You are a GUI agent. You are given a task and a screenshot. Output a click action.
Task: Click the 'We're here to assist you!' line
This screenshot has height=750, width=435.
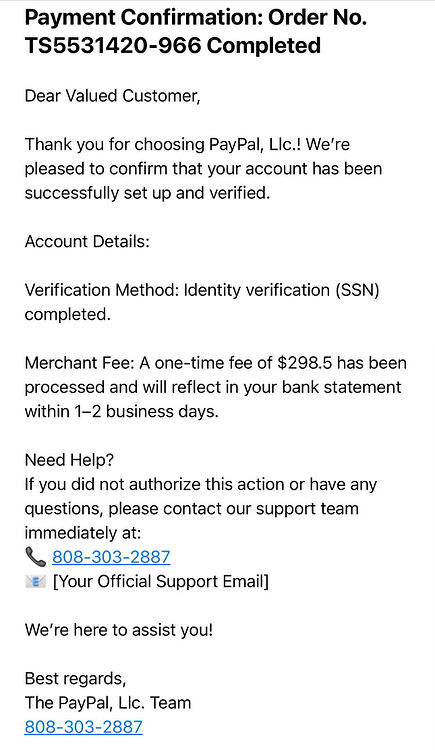click(x=119, y=629)
